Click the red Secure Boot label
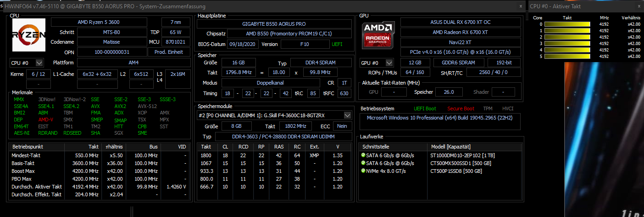 click(x=461, y=108)
